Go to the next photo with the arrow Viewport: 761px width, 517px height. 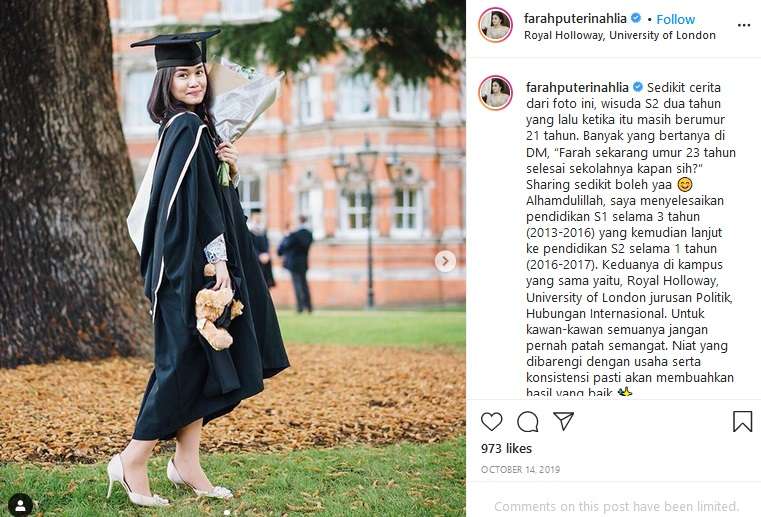[445, 261]
